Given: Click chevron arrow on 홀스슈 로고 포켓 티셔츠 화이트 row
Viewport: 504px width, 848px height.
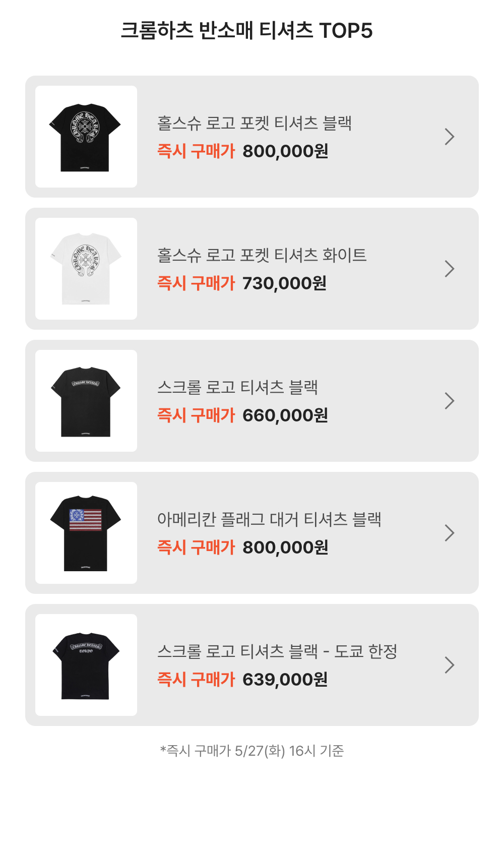Looking at the screenshot, I should tap(450, 269).
